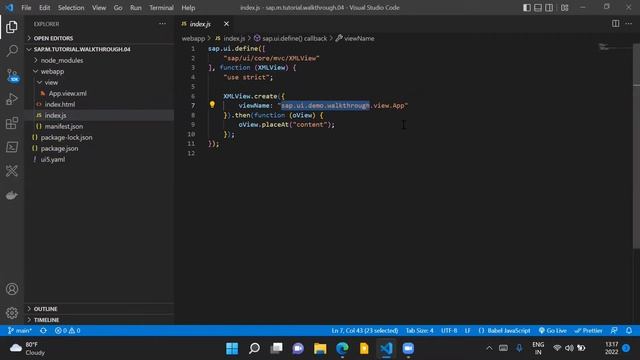This screenshot has height=360, width=640.
Task: Open the Explorer view in activity bar
Action: click(x=12, y=27)
